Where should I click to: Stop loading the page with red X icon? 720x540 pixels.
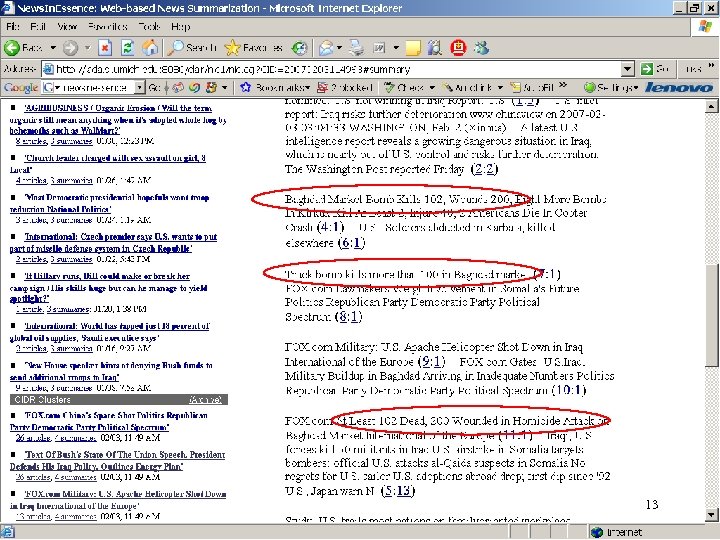(x=105, y=47)
